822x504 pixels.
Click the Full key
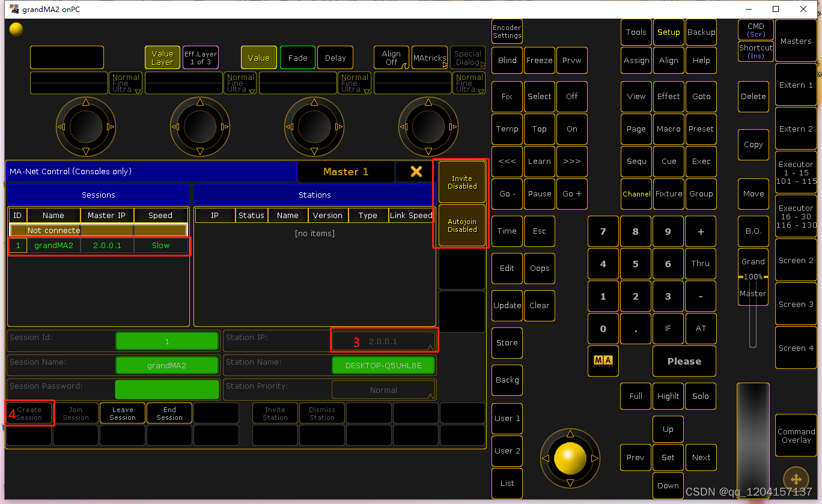tap(636, 396)
